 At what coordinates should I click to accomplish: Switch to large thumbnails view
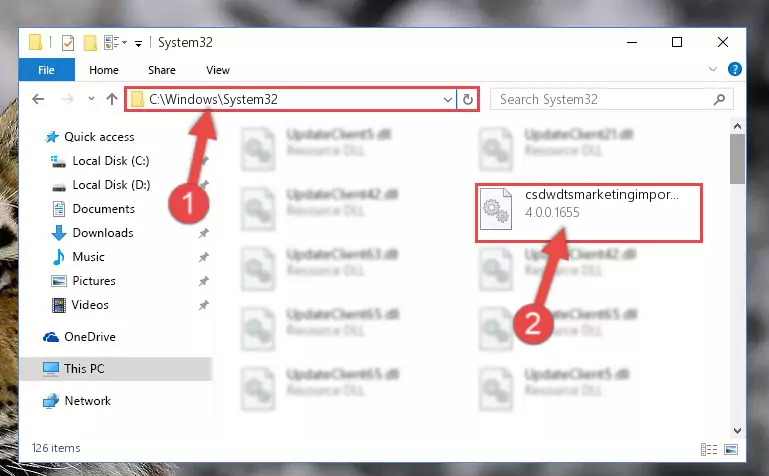[731, 449]
